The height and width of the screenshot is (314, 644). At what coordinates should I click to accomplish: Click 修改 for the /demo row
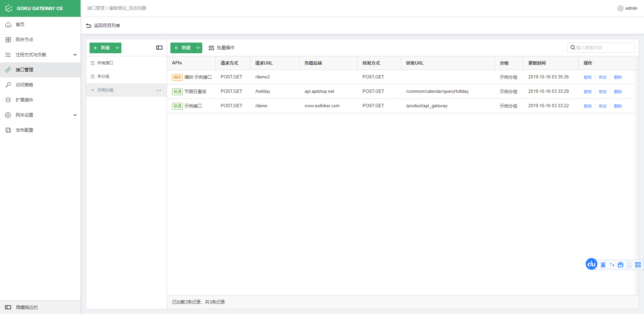[x=603, y=106]
